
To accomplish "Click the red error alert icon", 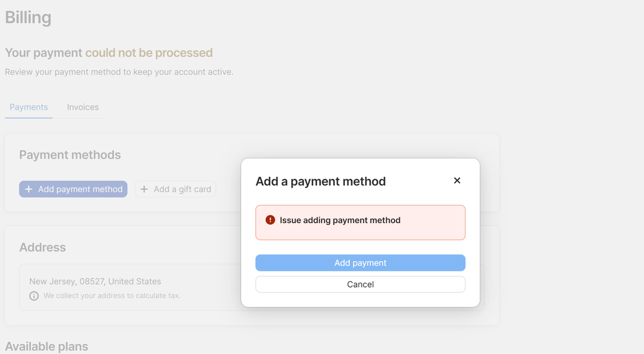I will (270, 220).
